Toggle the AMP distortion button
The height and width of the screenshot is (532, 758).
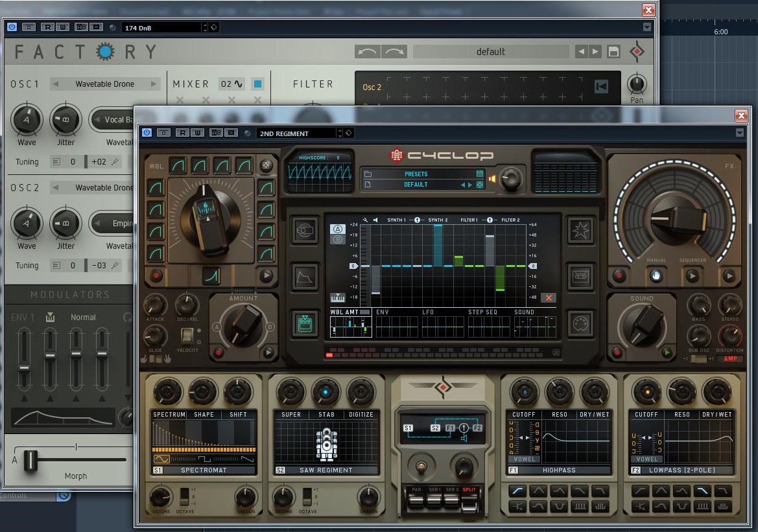pyautogui.click(x=731, y=359)
